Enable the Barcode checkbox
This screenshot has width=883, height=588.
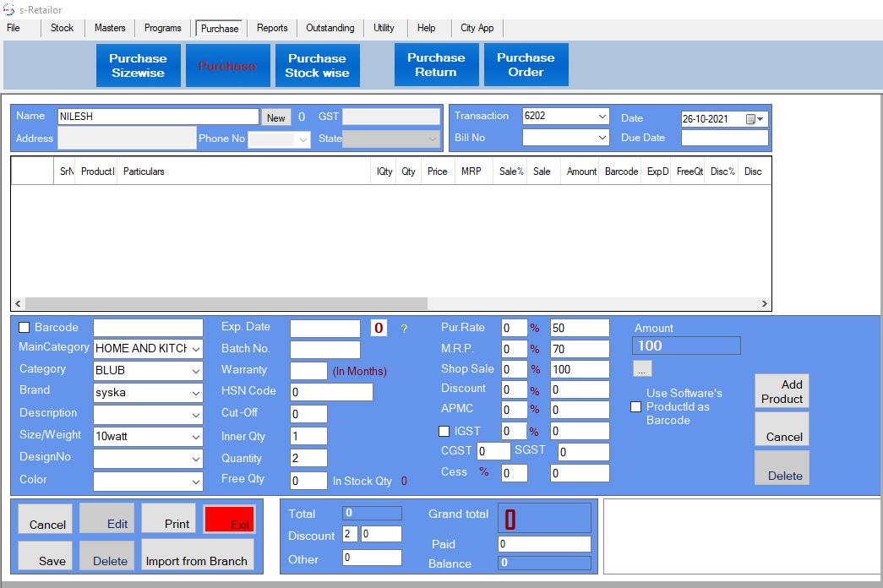pyautogui.click(x=25, y=328)
